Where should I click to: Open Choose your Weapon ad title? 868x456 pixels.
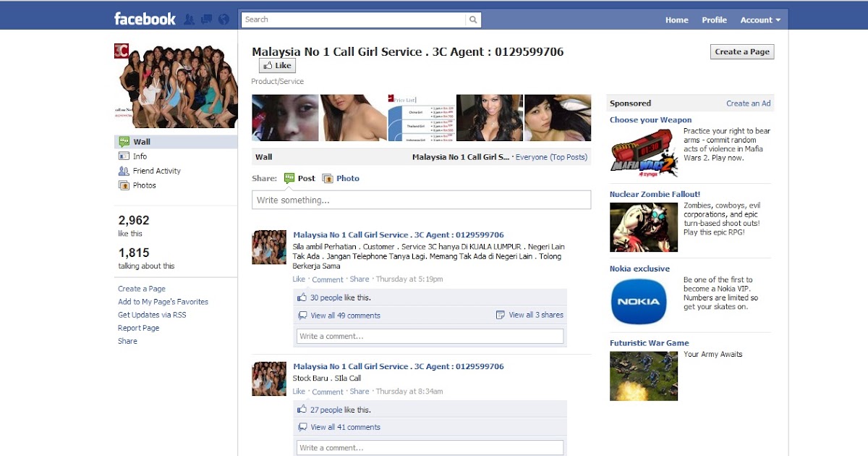(650, 120)
